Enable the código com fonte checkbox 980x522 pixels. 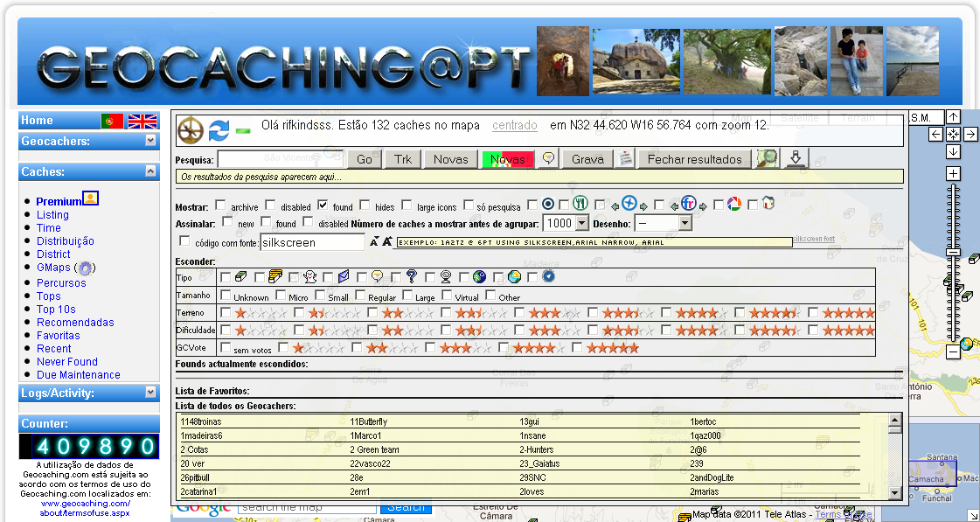click(184, 240)
